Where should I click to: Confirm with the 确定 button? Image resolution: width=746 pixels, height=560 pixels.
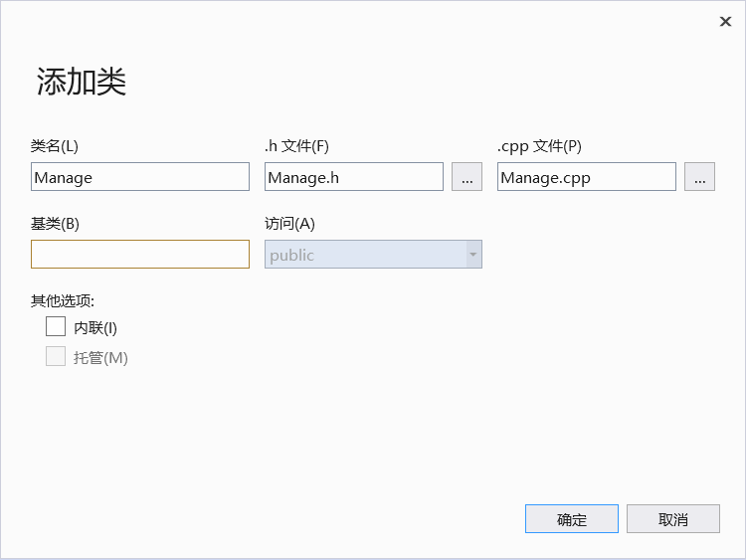click(572, 519)
